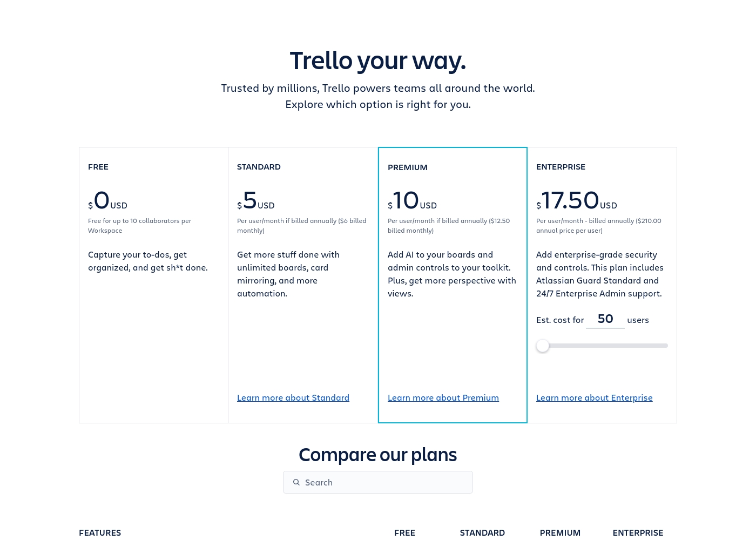Click the PREMIUM column header in comparison table

[560, 532]
